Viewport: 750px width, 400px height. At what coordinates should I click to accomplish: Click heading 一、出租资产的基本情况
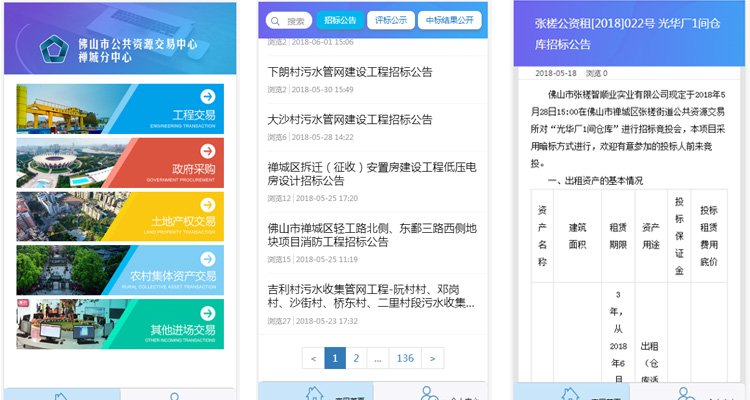pyautogui.click(x=596, y=181)
